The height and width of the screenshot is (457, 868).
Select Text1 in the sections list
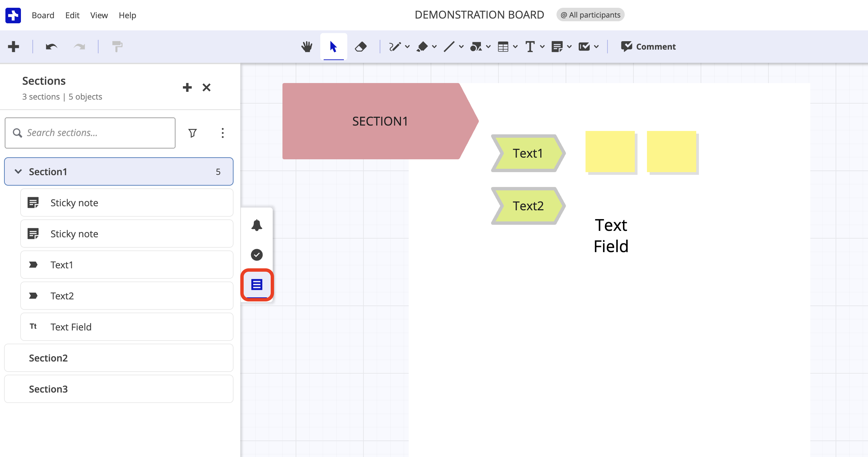click(x=127, y=265)
